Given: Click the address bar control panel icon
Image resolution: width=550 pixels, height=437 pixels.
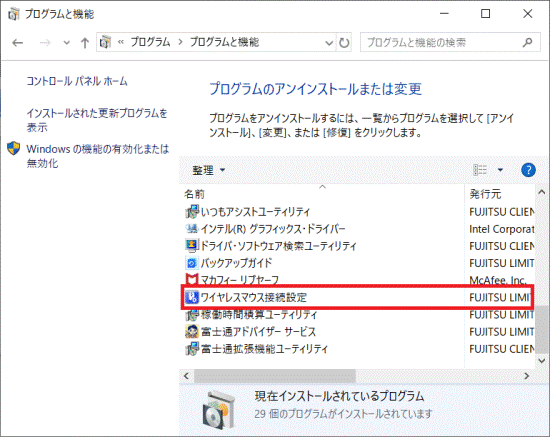Looking at the screenshot, I should click(x=105, y=42).
